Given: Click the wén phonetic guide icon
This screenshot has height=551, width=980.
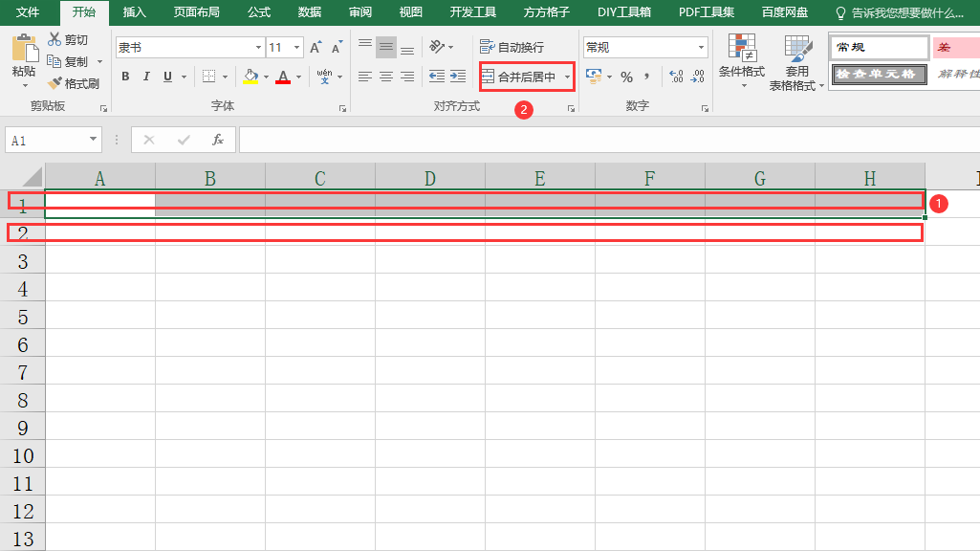Looking at the screenshot, I should [x=324, y=77].
